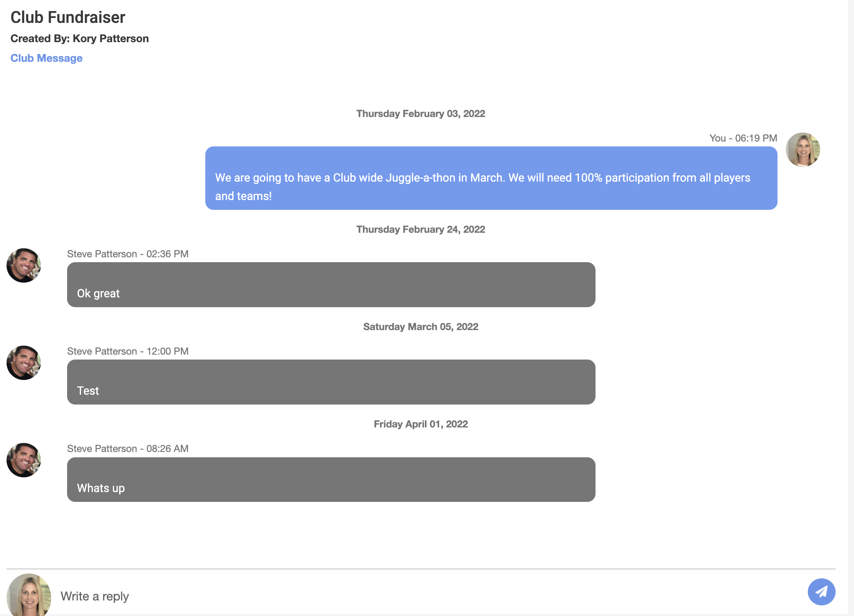Screen dimensions: 854x616
Task: Click the Ok great message bubble
Action: [x=331, y=285]
